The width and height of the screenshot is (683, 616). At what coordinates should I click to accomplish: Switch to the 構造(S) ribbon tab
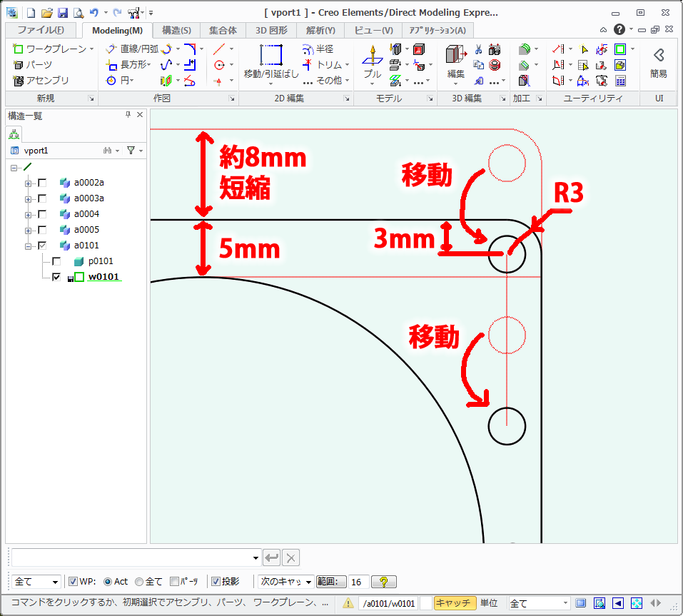[x=178, y=31]
